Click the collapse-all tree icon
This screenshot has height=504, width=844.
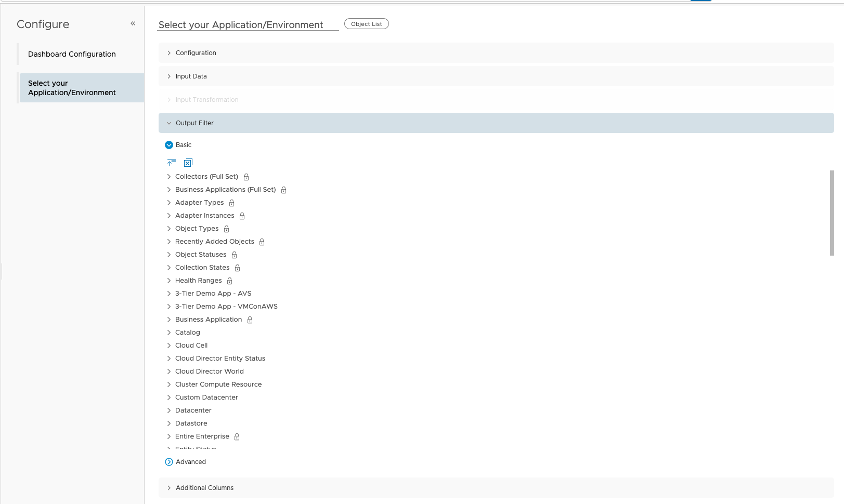click(172, 163)
